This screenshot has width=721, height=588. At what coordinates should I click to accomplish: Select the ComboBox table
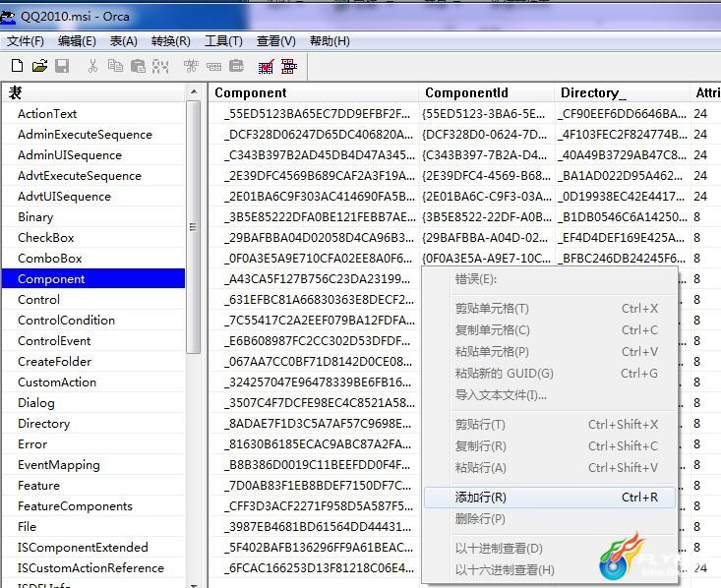coord(94,258)
